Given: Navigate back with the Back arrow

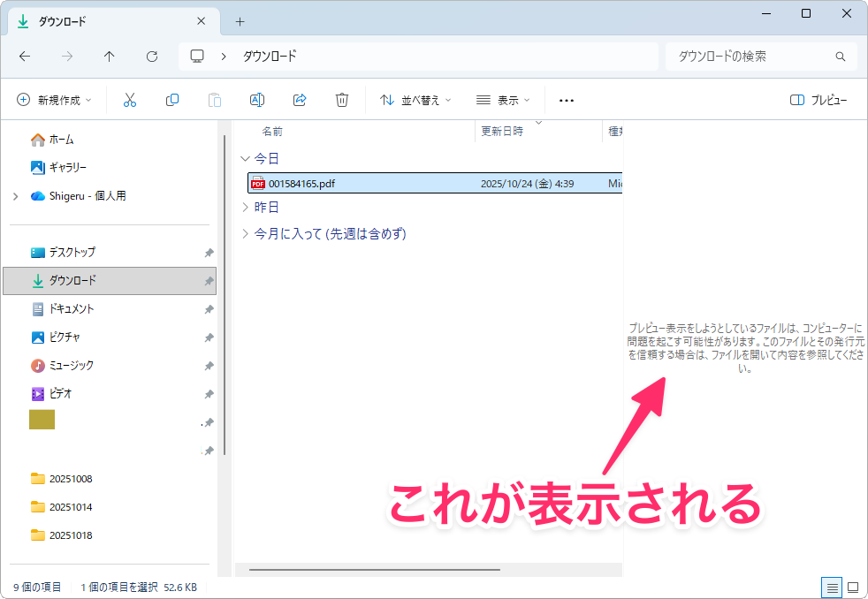Looking at the screenshot, I should coord(25,57).
